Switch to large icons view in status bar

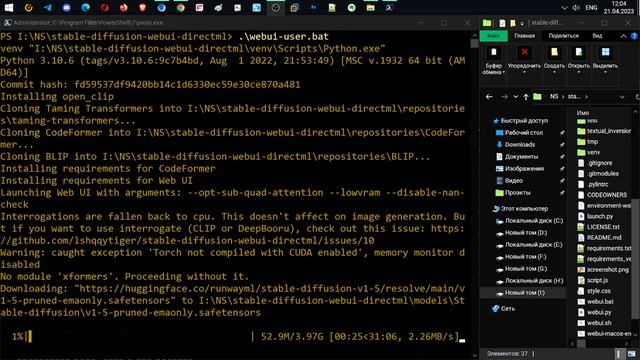632,353
